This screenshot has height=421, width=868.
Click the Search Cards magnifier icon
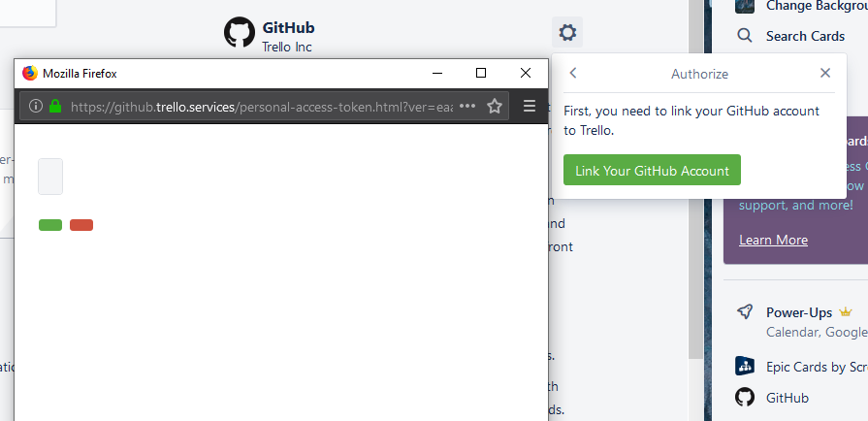(745, 36)
